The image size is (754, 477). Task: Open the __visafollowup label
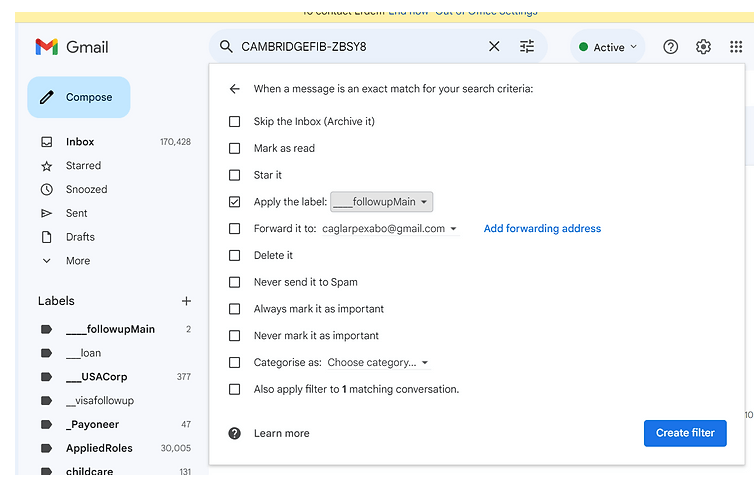pos(100,401)
